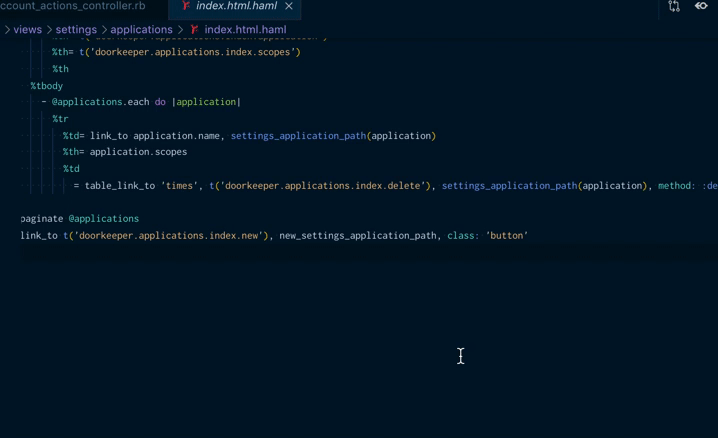The height and width of the screenshot is (438, 718).
Task: Open the preview eye icon in the editor toolbar
Action: click(x=701, y=6)
